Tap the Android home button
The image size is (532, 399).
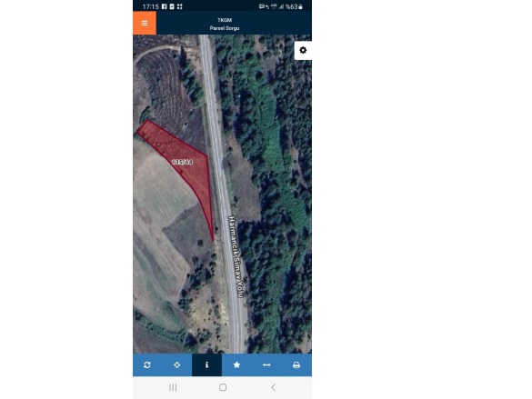coord(223,387)
